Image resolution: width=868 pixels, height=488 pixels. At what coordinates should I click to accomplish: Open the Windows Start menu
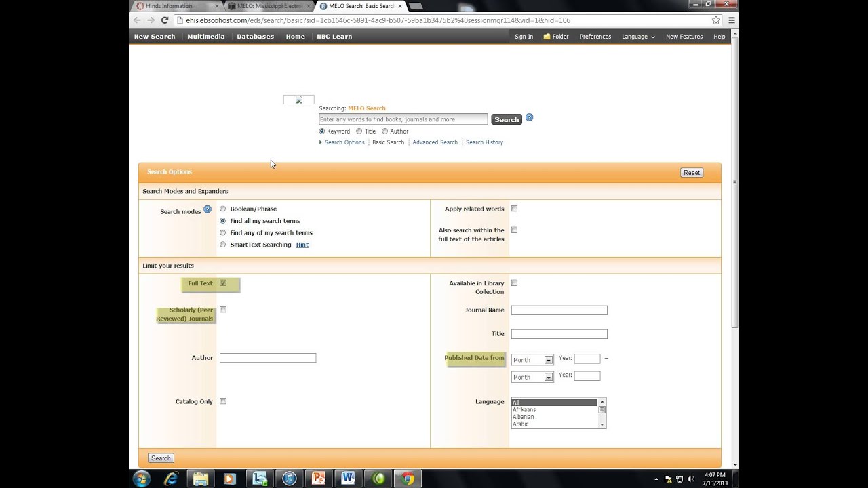point(142,479)
